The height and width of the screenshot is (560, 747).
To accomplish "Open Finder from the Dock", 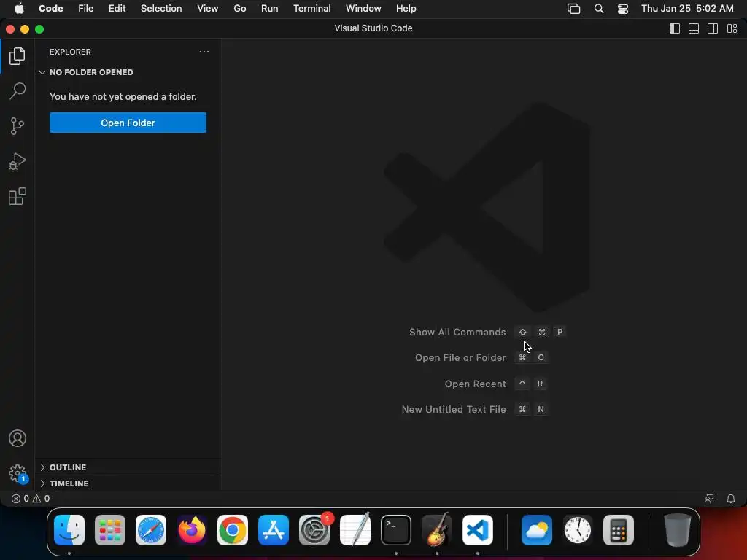I will click(x=69, y=530).
